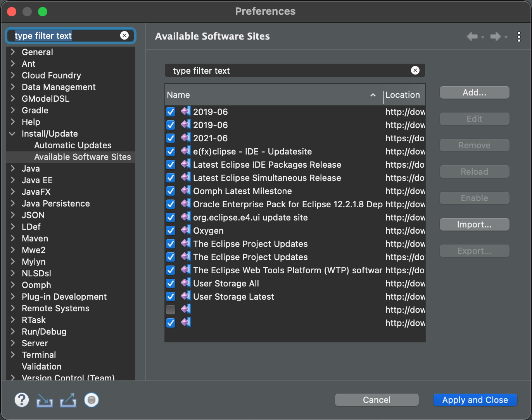
Task: Click the back navigation arrow
Action: point(472,36)
